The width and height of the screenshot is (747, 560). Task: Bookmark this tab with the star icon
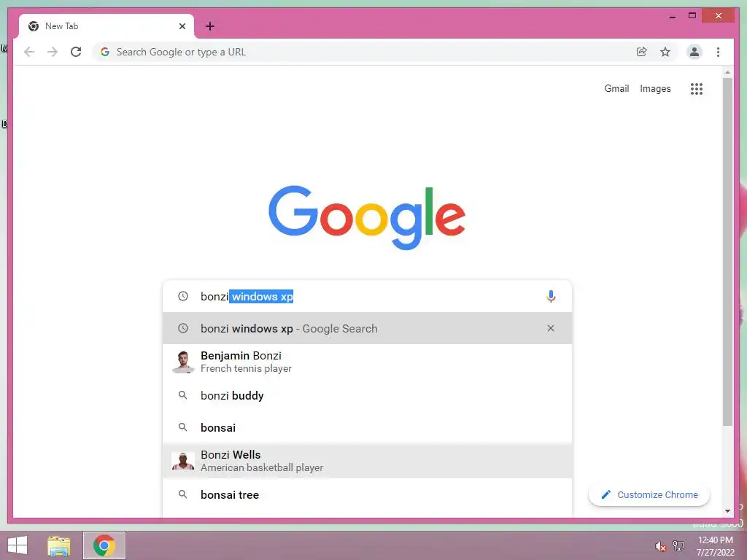click(x=665, y=52)
